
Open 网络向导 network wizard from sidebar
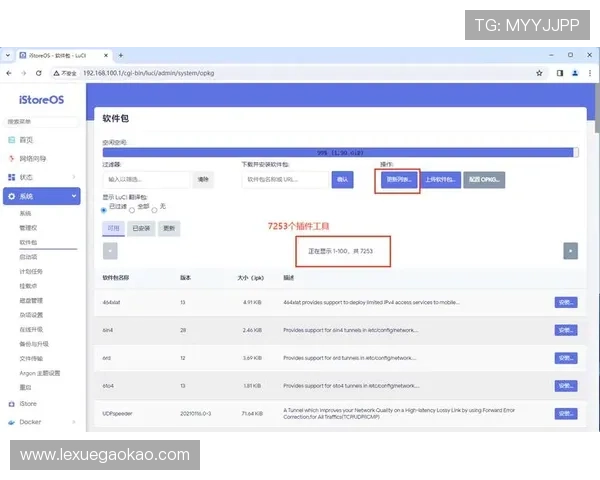32,158
